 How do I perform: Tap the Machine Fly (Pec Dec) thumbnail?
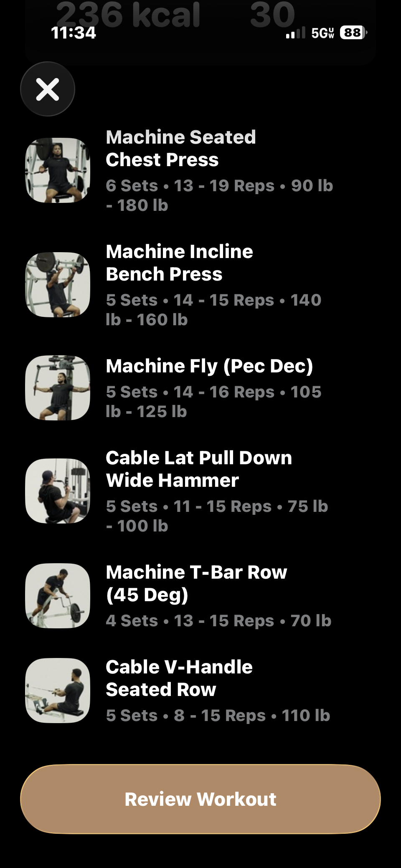pos(58,388)
